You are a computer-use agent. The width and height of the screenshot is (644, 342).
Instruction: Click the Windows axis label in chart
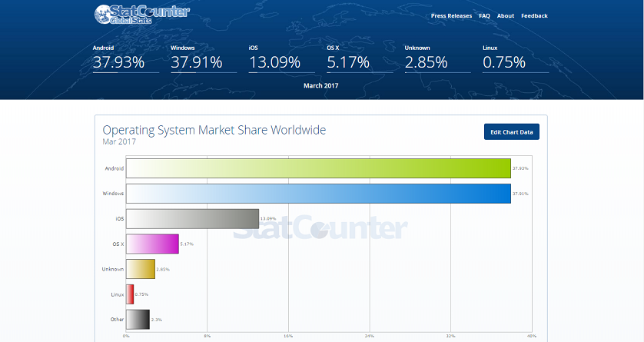click(x=113, y=194)
